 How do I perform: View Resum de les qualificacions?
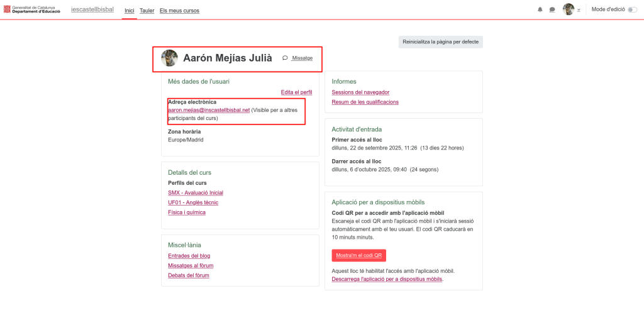click(x=365, y=102)
